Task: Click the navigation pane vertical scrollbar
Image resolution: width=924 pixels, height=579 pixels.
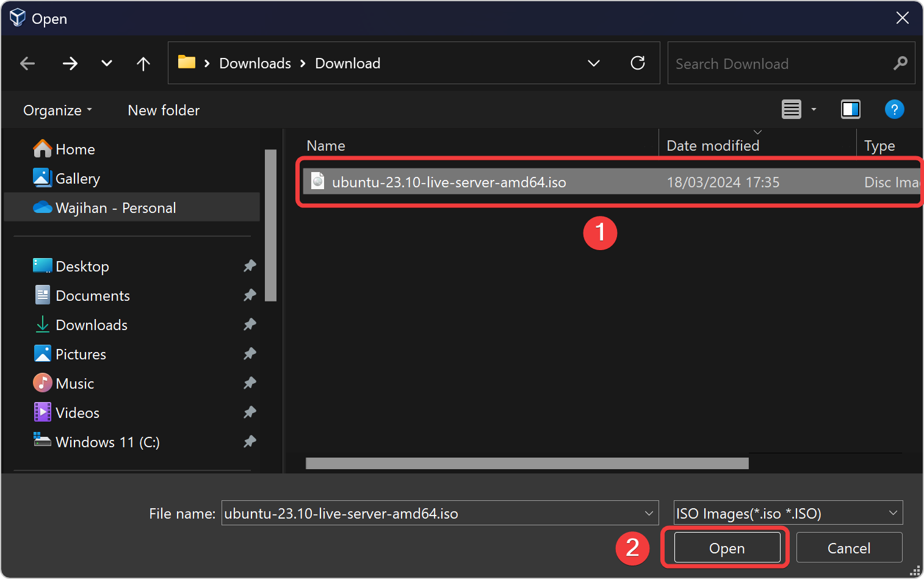Action: click(x=271, y=226)
